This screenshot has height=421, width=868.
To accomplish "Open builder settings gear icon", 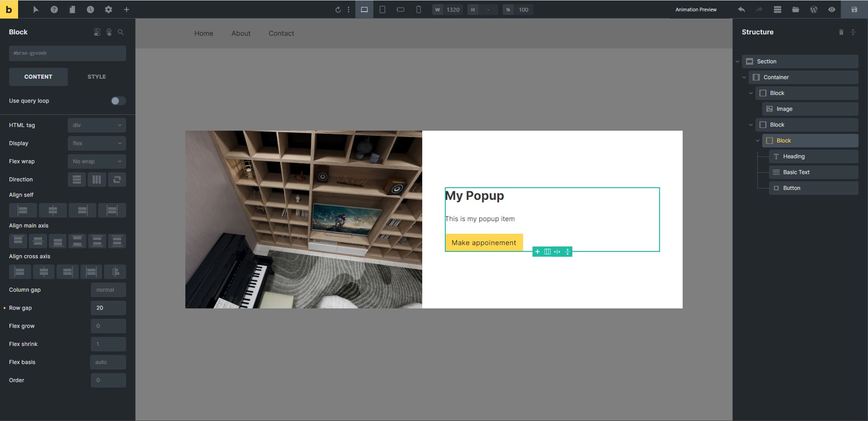I will pyautogui.click(x=108, y=9).
